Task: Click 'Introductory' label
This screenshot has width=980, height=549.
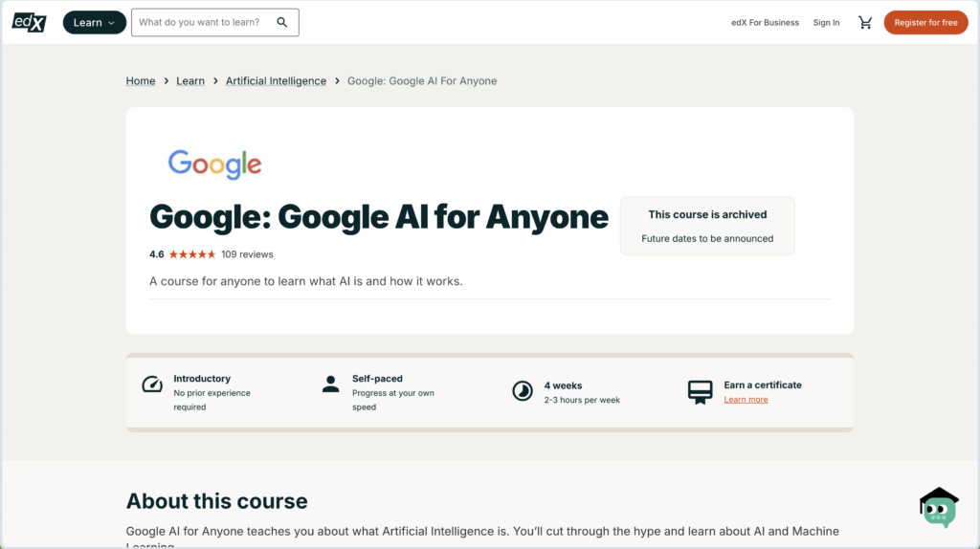Action: pyautogui.click(x=202, y=379)
